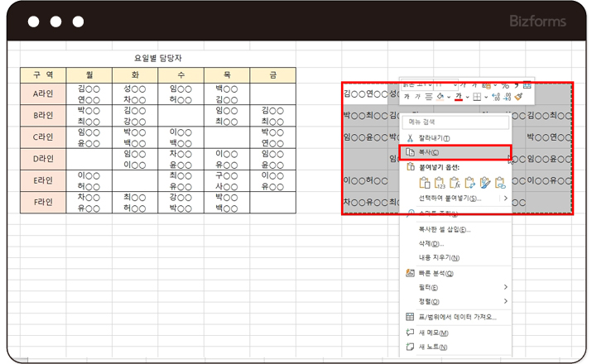The image size is (592, 364).
Task: Apply percent style in mini toolbar
Action: pos(506,86)
